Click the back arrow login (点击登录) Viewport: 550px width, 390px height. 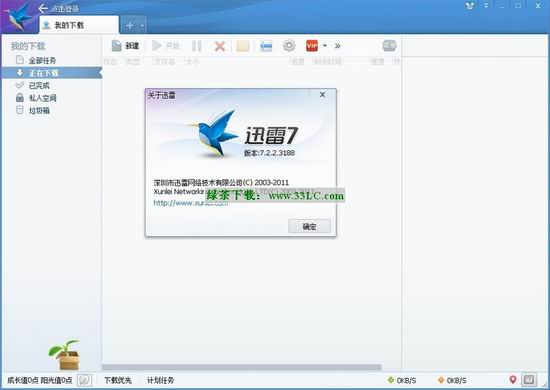pos(58,8)
